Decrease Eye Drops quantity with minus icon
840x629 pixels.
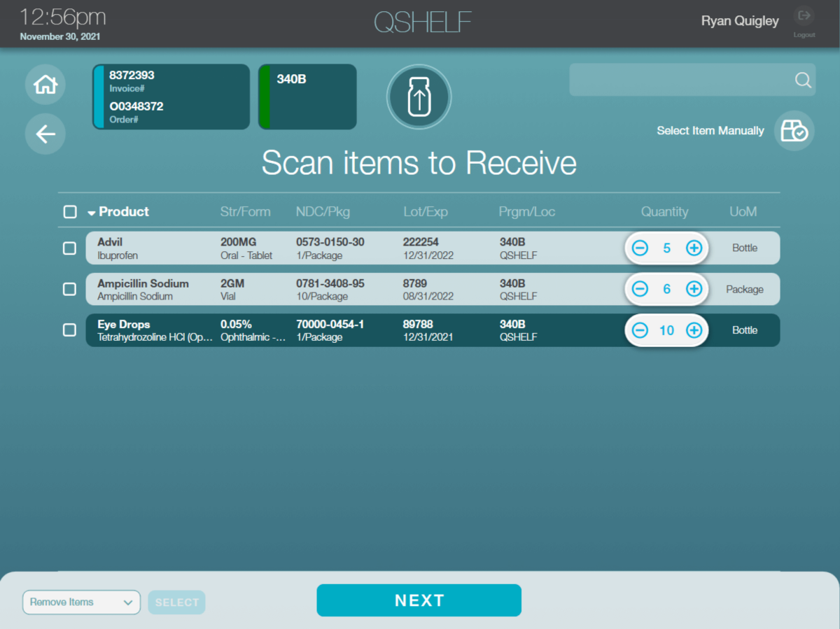[640, 330]
